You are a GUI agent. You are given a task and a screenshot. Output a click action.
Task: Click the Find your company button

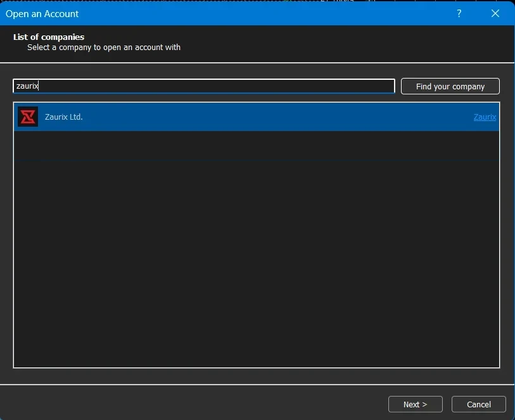[450, 86]
